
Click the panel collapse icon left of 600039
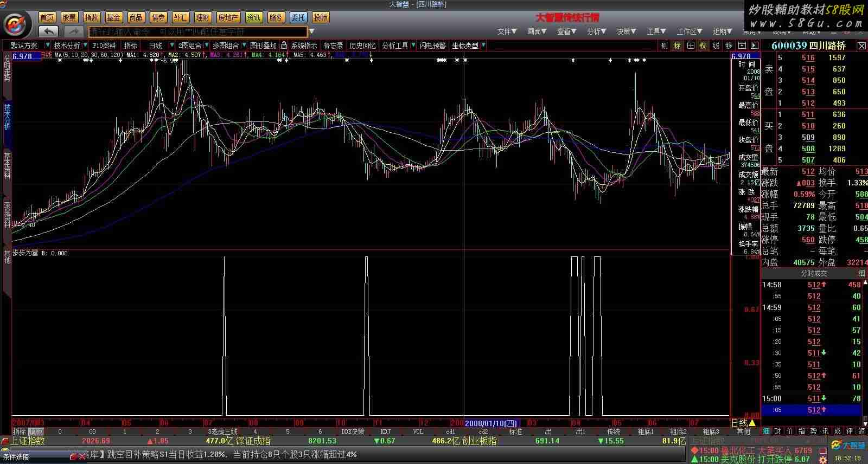pos(755,46)
